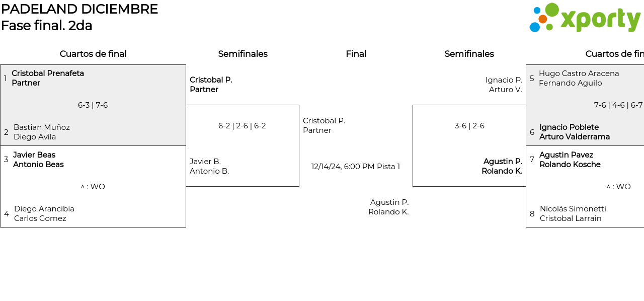The width and height of the screenshot is (644, 301).
Task: Click the Final column header
Action: click(x=356, y=54)
